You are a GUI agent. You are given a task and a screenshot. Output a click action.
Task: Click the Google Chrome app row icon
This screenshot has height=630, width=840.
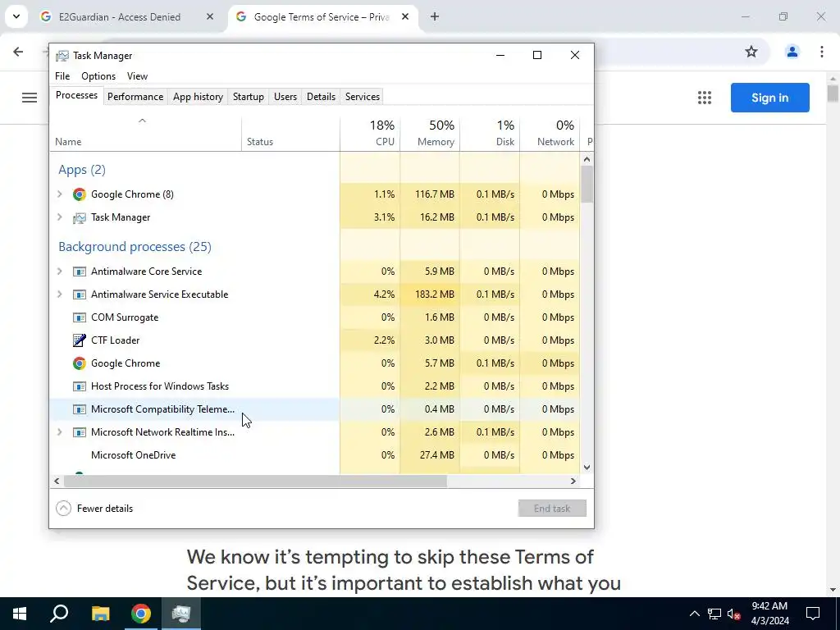[80, 194]
